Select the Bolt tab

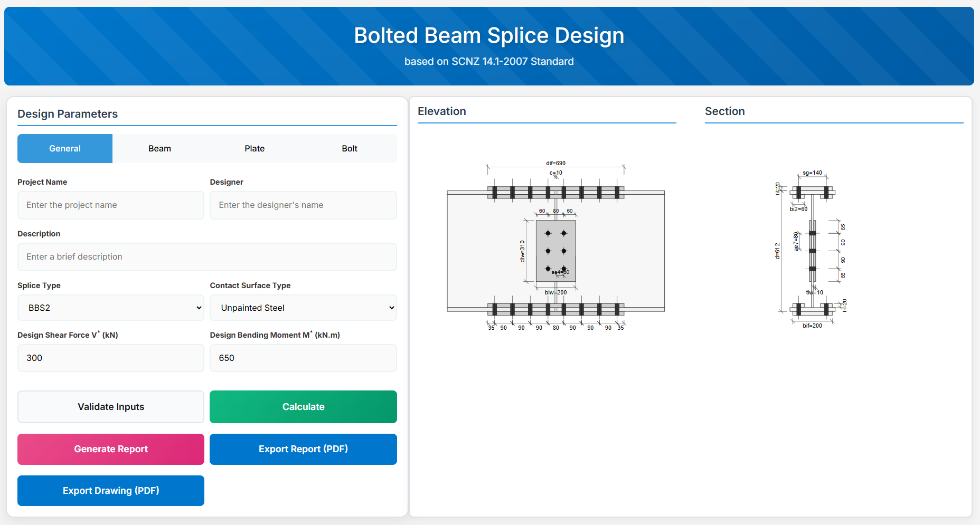pyautogui.click(x=349, y=149)
